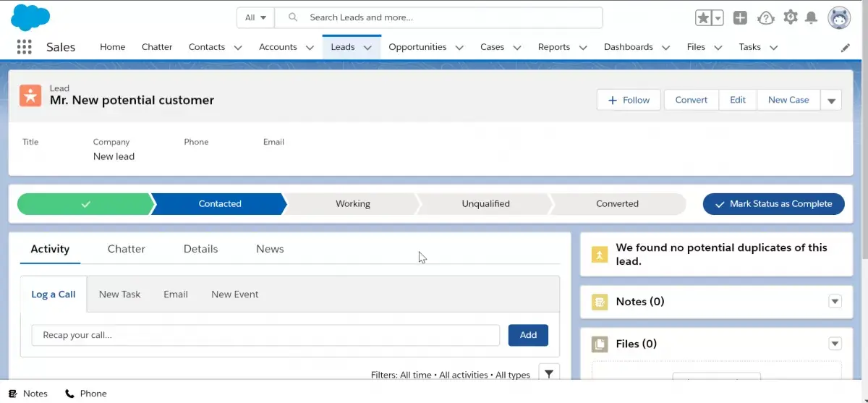Click the Notes card icon
Screen dimensions: 868x403
[x=600, y=302]
